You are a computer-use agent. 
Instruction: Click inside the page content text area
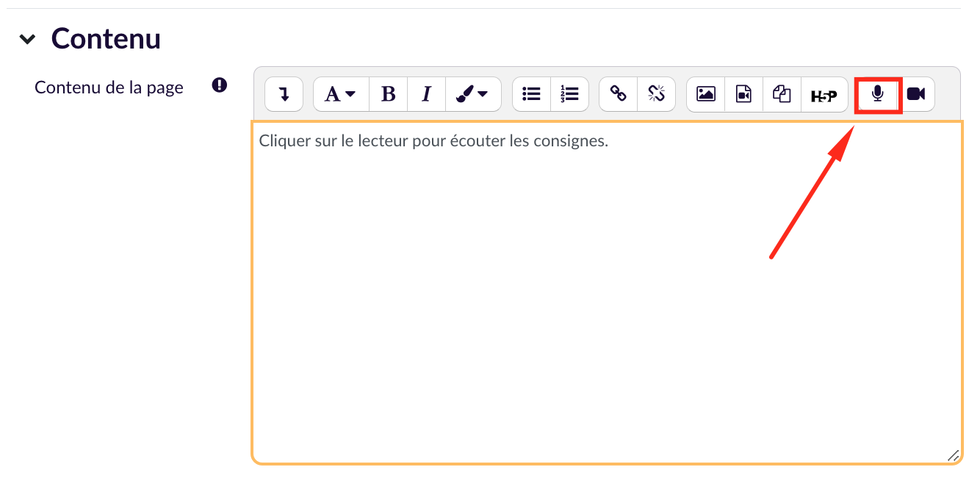[x=606, y=294]
